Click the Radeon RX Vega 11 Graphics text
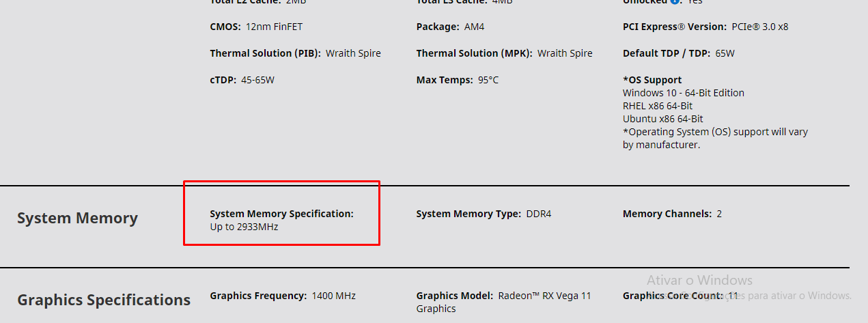Image resolution: width=868 pixels, height=323 pixels. click(x=504, y=302)
